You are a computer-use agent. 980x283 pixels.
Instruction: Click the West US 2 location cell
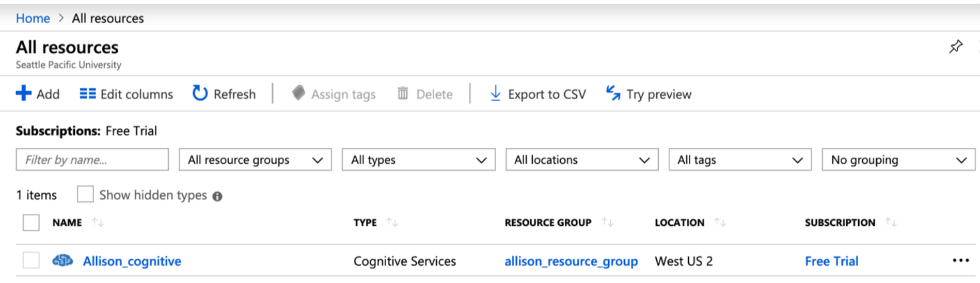pyautogui.click(x=684, y=261)
